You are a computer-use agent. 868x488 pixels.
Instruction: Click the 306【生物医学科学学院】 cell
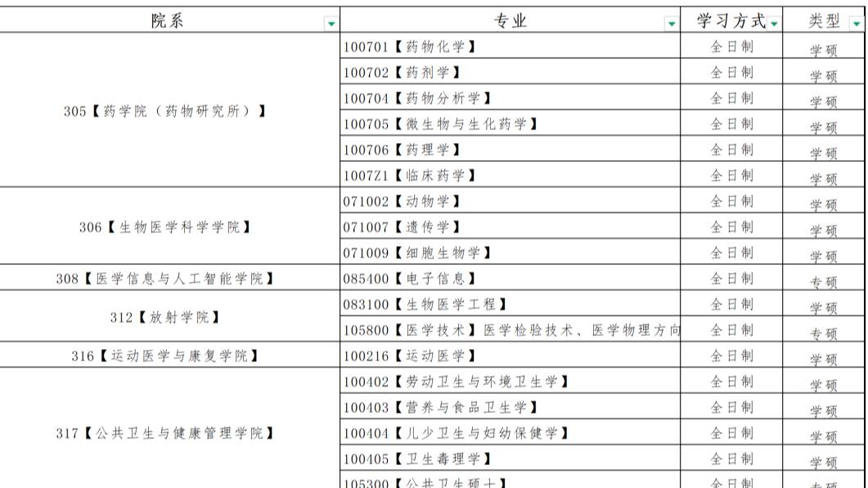point(169,226)
